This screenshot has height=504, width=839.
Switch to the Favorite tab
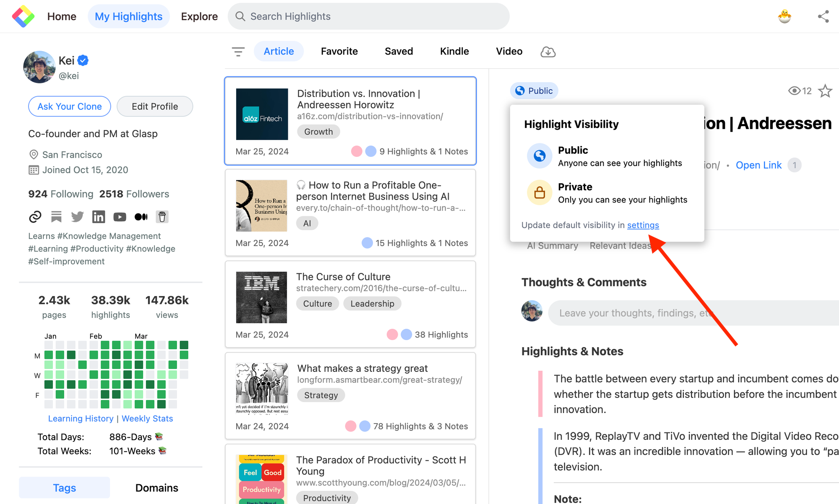pyautogui.click(x=340, y=51)
